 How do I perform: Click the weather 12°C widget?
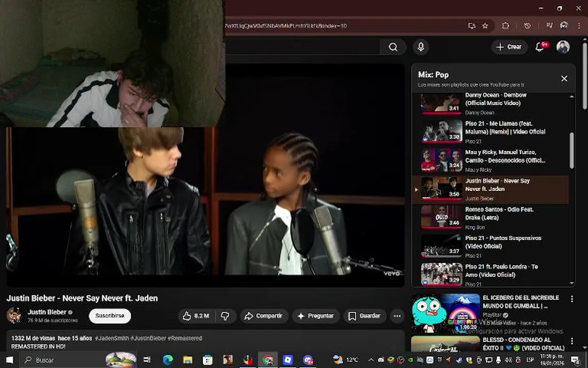[346, 360]
